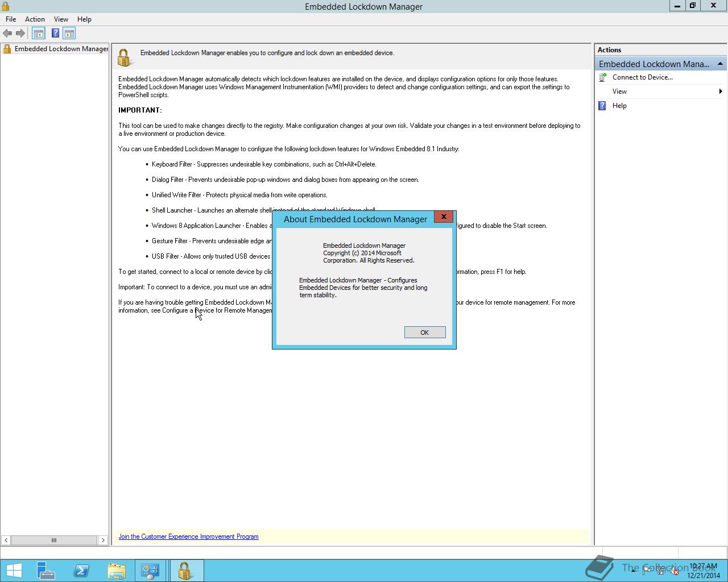
Task: Click the Back arrow toolbar icon
Action: (7, 34)
